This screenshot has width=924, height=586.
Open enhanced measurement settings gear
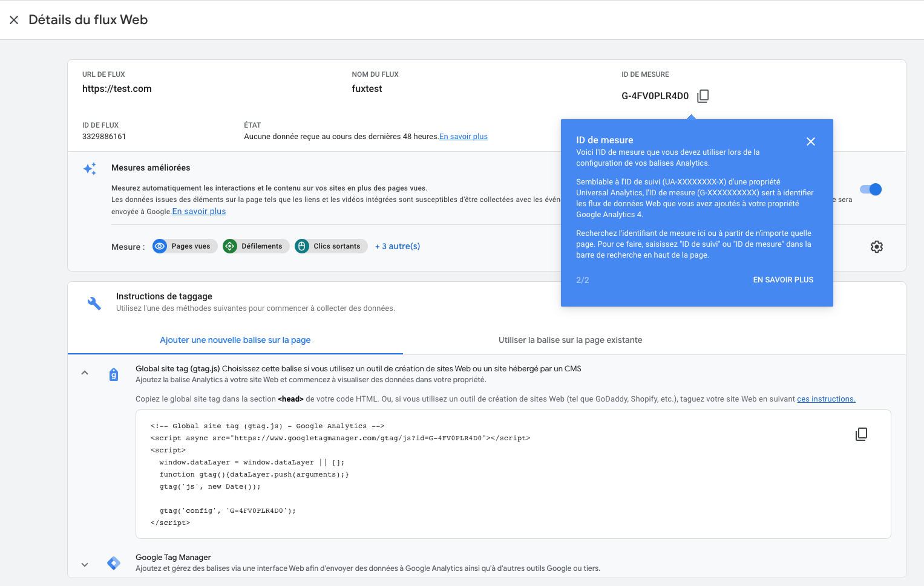876,247
